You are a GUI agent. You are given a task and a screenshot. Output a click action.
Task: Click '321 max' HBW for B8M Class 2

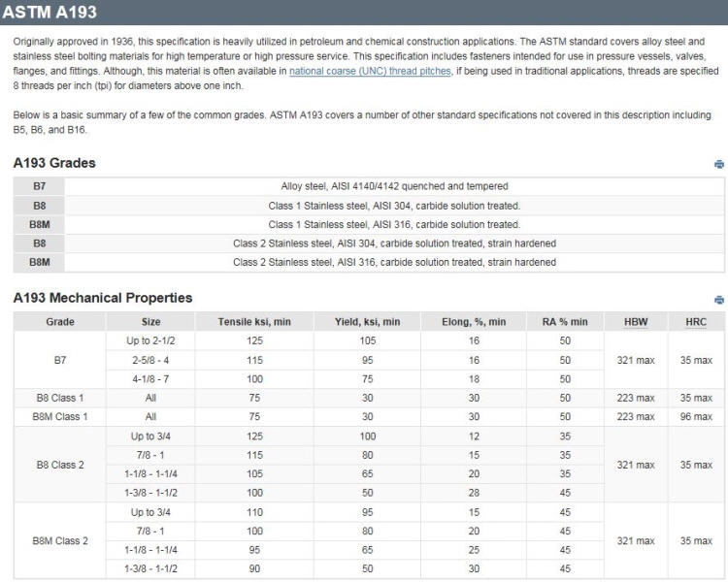636,541
